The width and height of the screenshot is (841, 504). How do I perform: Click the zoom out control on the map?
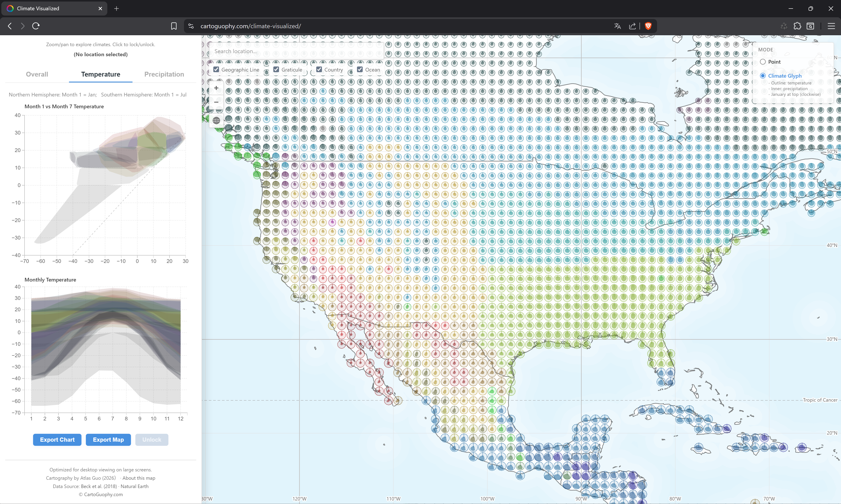(217, 102)
